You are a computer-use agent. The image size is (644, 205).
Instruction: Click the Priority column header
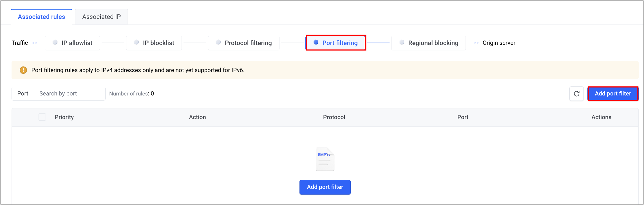point(64,117)
